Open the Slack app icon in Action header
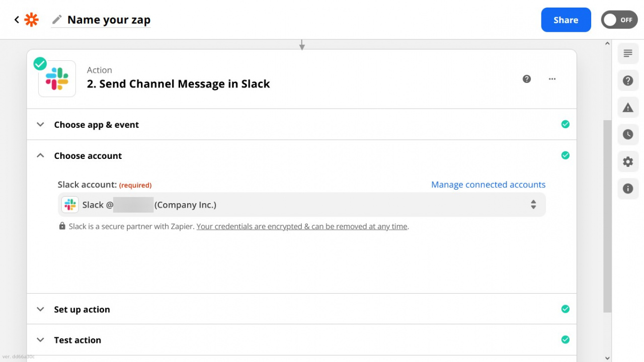The image size is (644, 362). (x=57, y=79)
